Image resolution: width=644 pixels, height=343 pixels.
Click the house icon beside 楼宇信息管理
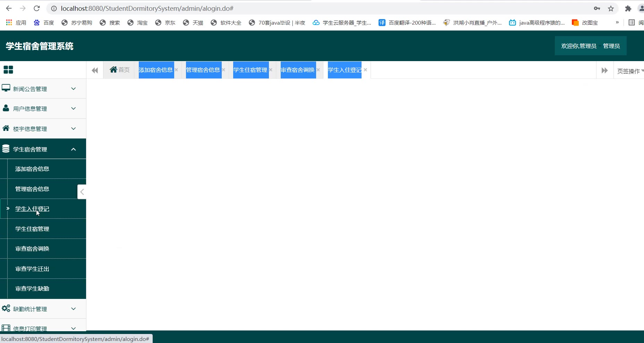coord(6,128)
